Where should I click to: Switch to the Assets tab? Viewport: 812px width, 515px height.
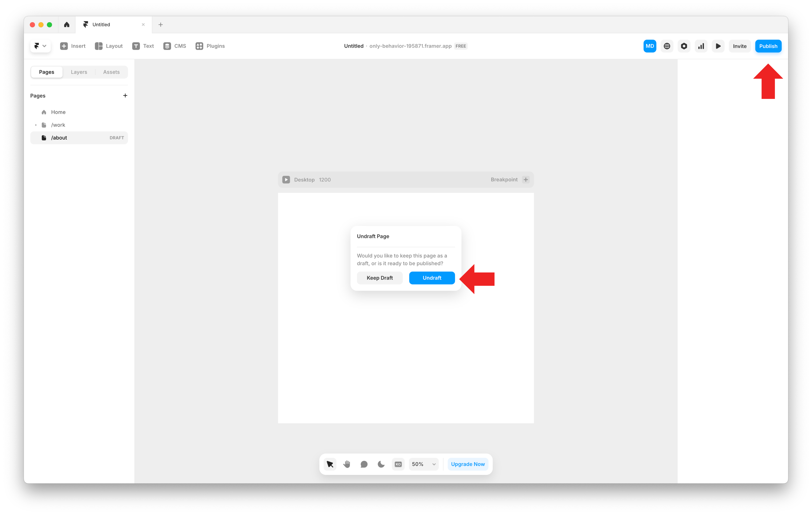tap(111, 72)
